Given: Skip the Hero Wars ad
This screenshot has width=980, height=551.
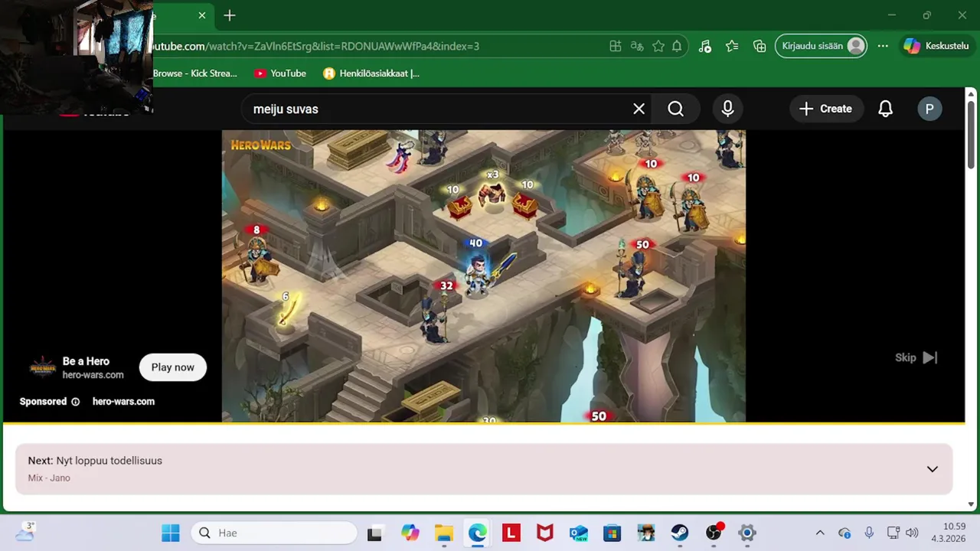Looking at the screenshot, I should coord(916,357).
